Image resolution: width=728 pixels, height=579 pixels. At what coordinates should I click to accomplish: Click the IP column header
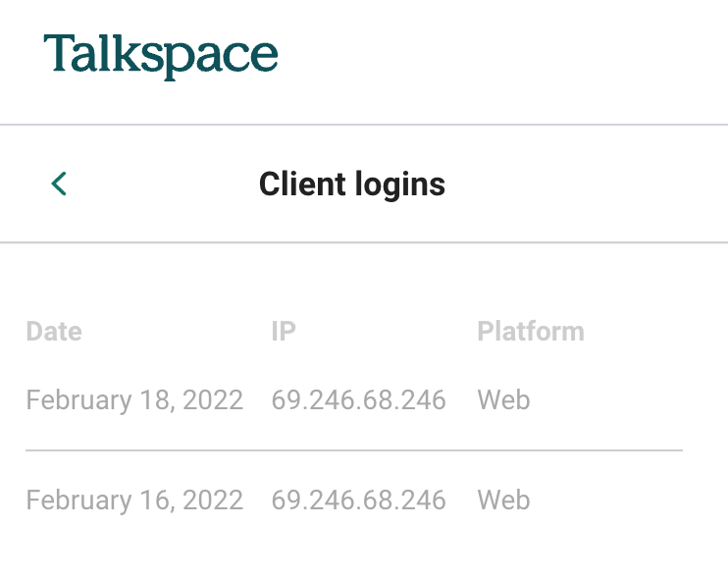[284, 331]
